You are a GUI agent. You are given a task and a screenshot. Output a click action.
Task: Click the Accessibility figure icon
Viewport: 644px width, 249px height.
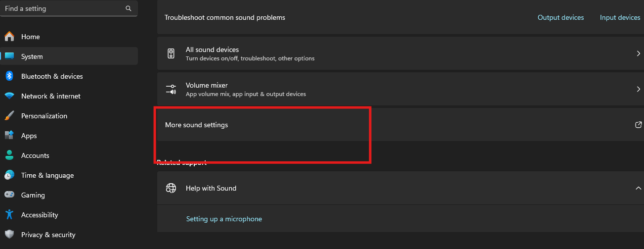[9, 215]
